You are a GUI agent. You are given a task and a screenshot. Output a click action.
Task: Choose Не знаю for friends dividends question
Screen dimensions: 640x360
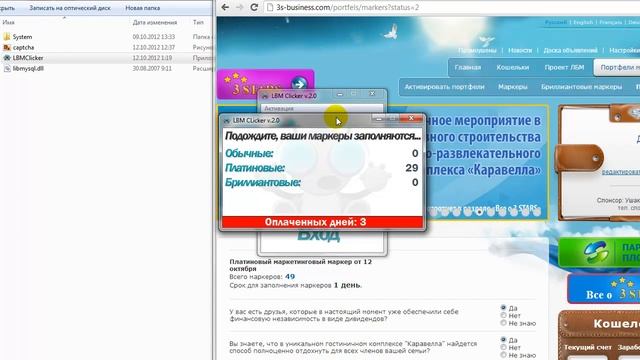(503, 323)
